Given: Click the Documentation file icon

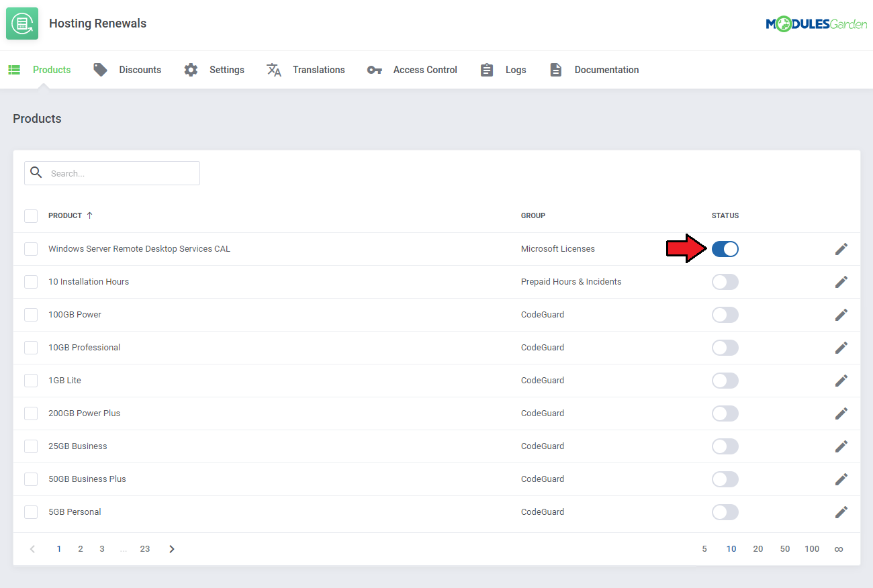Looking at the screenshot, I should [556, 70].
